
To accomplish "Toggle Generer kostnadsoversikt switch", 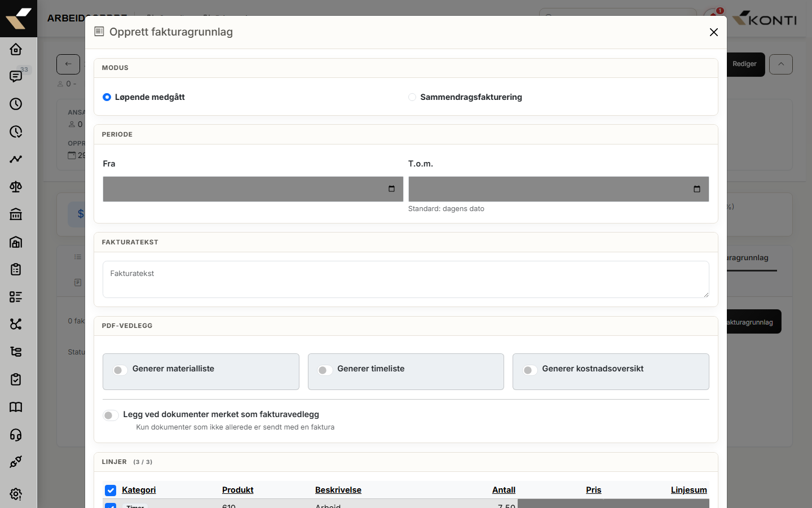I will click(529, 370).
